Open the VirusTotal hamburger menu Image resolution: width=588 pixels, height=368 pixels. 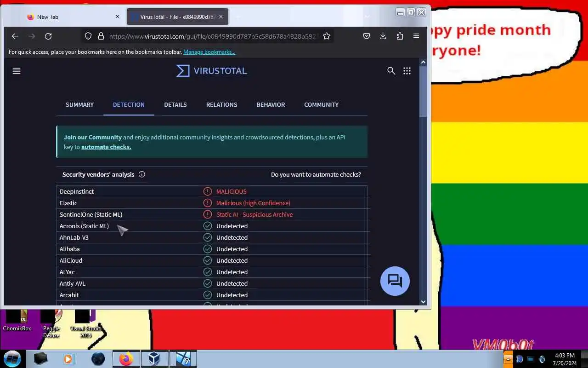click(17, 71)
